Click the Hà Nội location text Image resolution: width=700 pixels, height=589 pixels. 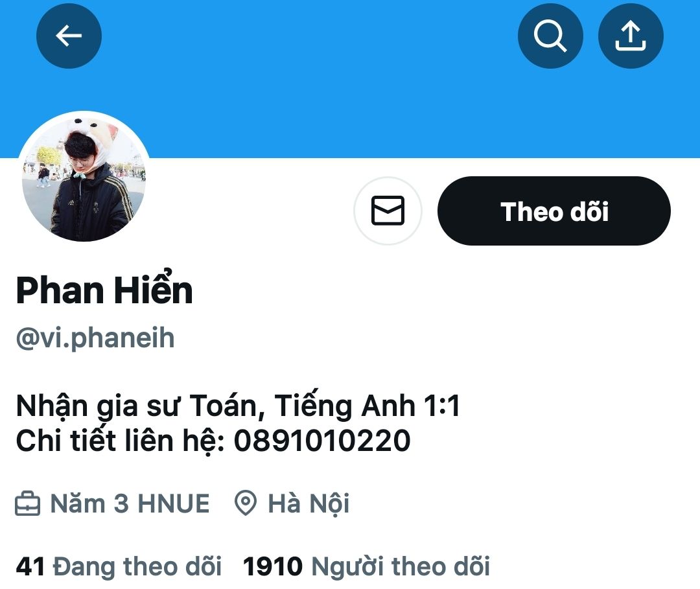click(x=309, y=503)
